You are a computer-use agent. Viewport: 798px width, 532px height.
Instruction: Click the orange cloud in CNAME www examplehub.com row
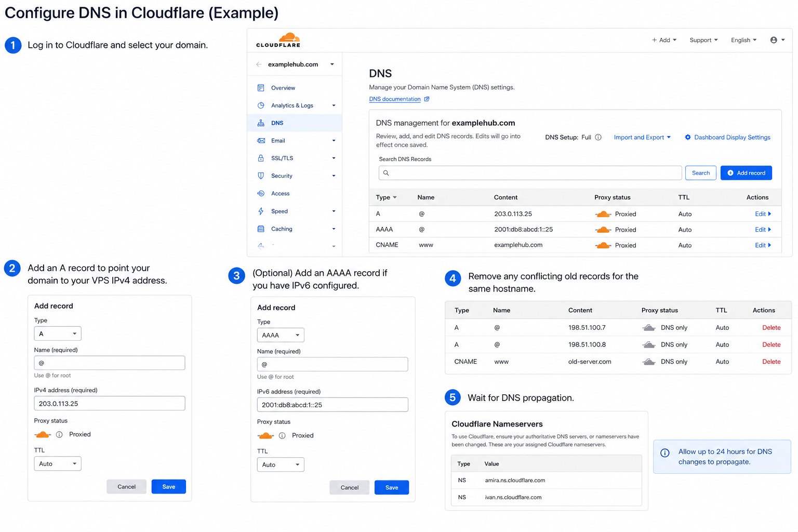(x=603, y=245)
